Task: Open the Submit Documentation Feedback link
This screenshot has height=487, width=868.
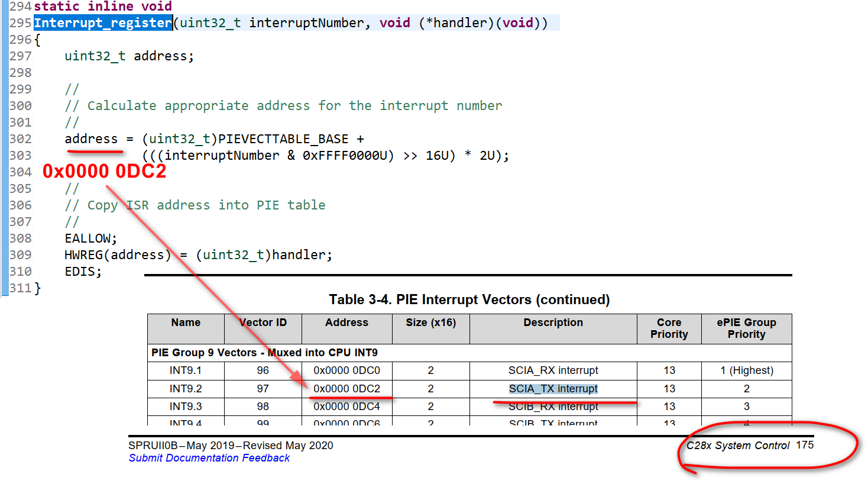Action: click(209, 458)
